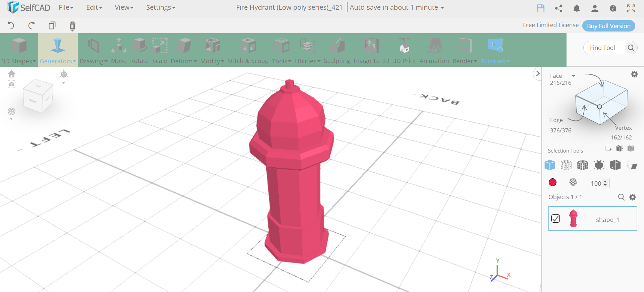Click the Find Tool search field
This screenshot has height=292, width=644.
tap(604, 48)
